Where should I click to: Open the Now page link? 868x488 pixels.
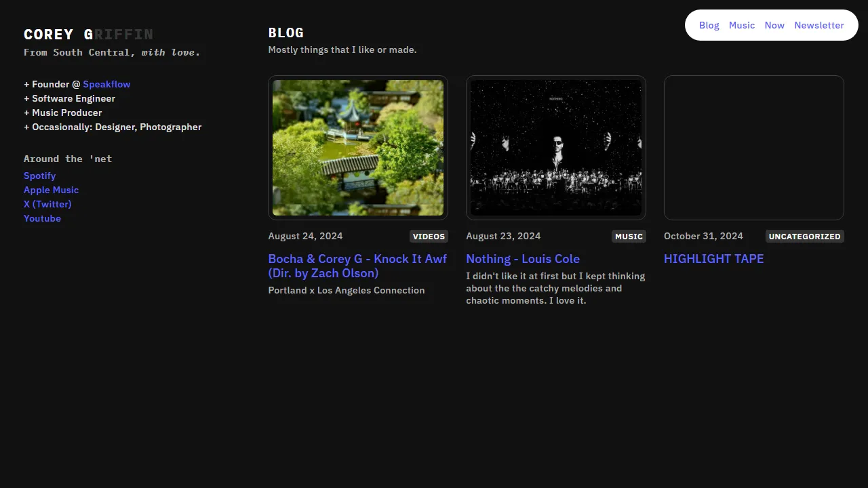click(774, 25)
